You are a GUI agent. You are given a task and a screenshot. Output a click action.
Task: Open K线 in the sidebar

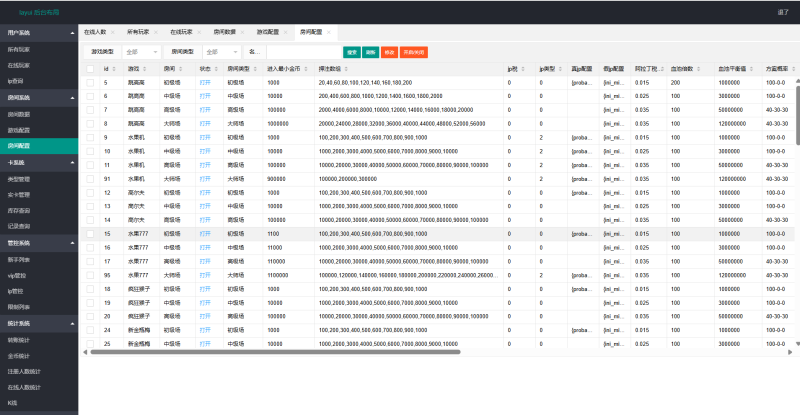point(39,403)
